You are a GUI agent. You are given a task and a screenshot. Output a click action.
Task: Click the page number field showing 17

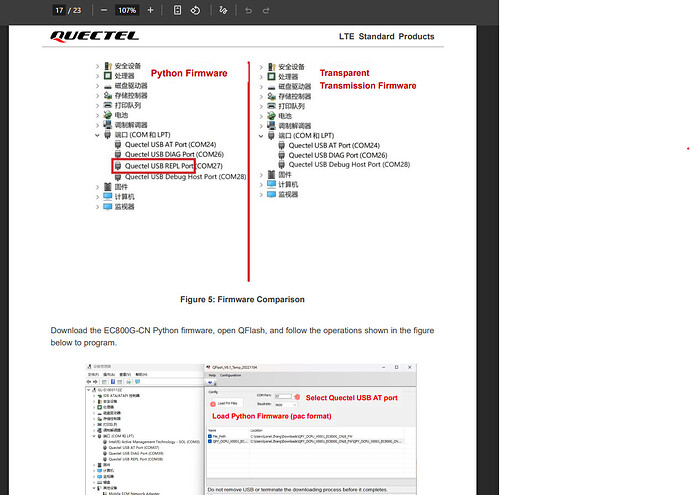coord(59,10)
